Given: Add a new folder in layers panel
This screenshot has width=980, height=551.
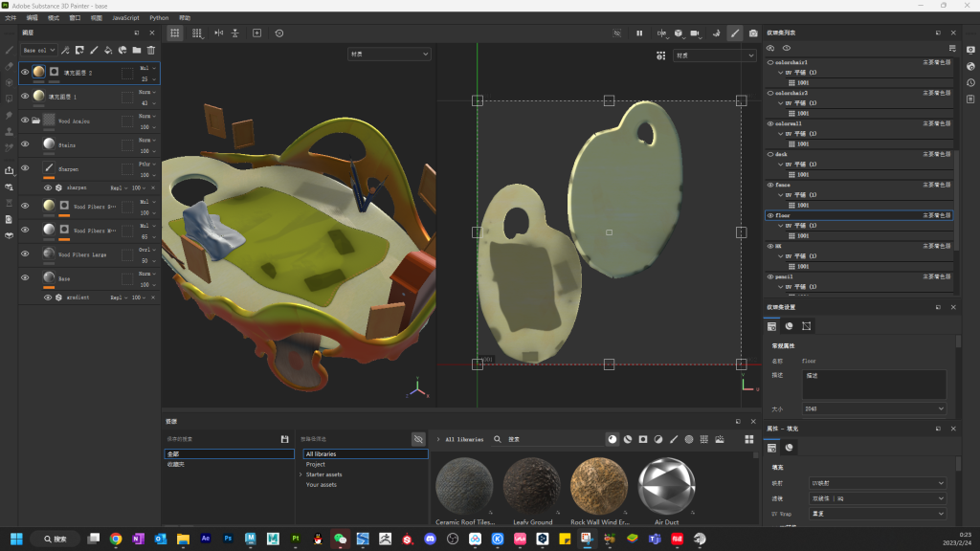Looking at the screenshot, I should (137, 50).
